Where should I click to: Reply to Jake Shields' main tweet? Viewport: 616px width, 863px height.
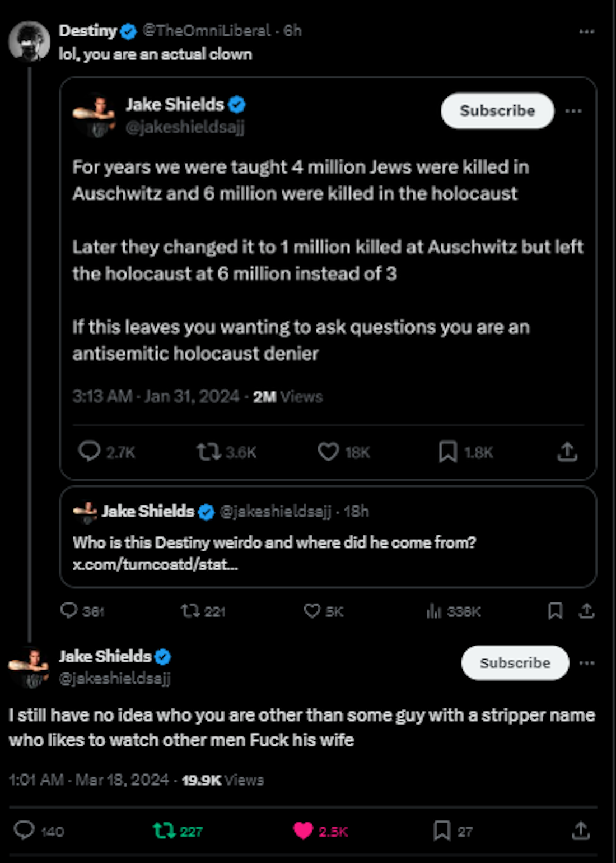[x=24, y=830]
